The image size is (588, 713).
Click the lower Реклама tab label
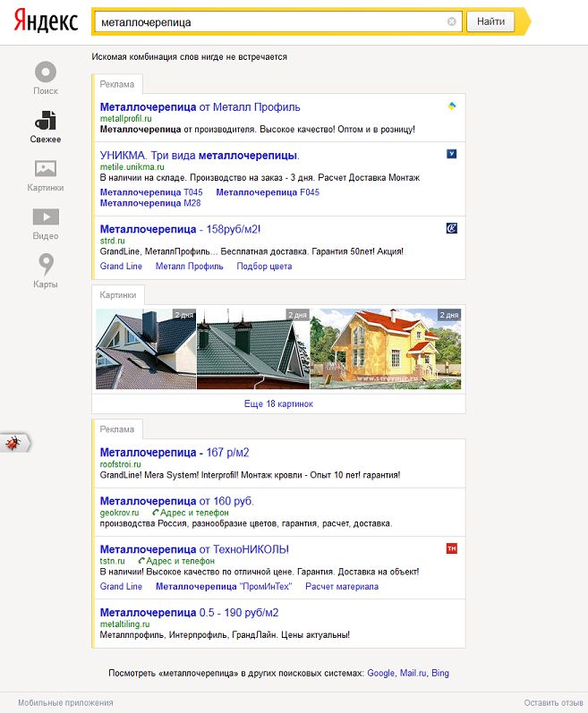pos(117,429)
